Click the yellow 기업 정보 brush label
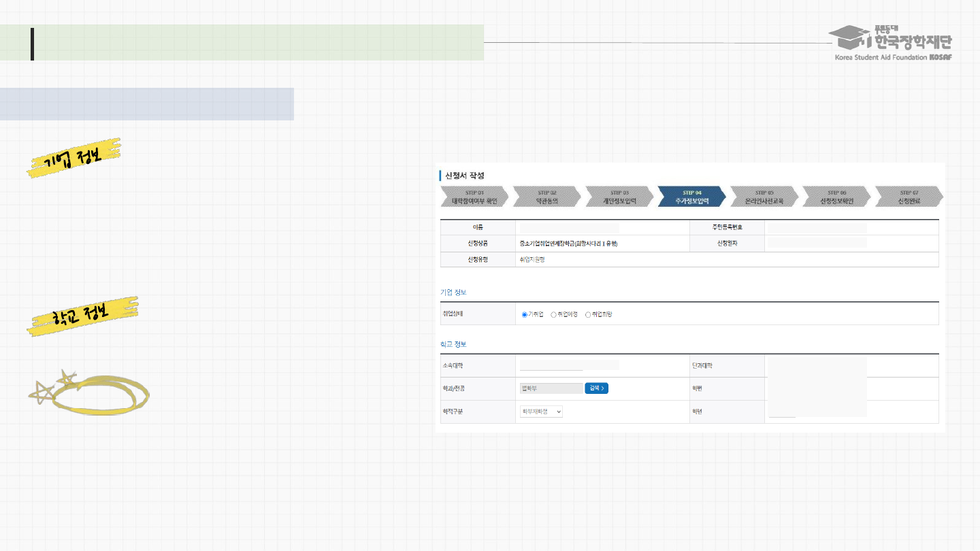The height and width of the screenshot is (551, 980). (x=73, y=158)
